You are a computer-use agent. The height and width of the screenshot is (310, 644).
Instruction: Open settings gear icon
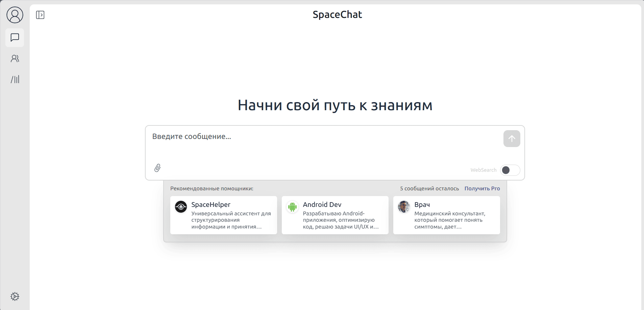coord(15,296)
